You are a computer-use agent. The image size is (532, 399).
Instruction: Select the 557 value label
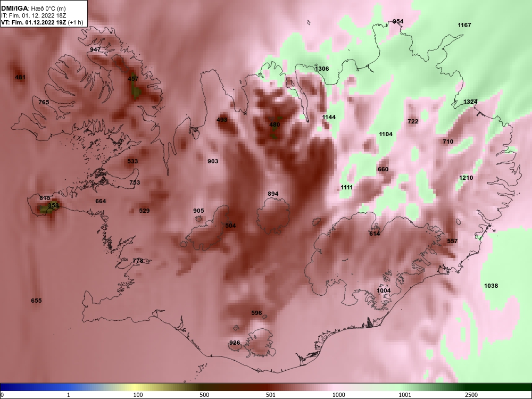(452, 241)
